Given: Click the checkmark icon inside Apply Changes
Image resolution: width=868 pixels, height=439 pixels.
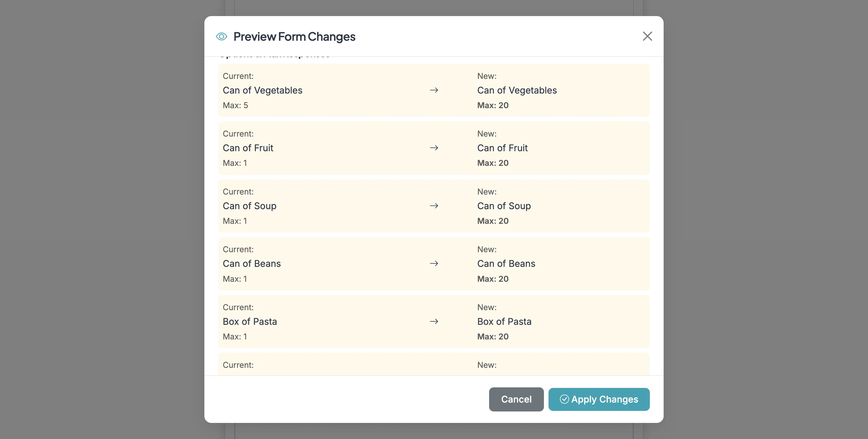Looking at the screenshot, I should [x=565, y=399].
